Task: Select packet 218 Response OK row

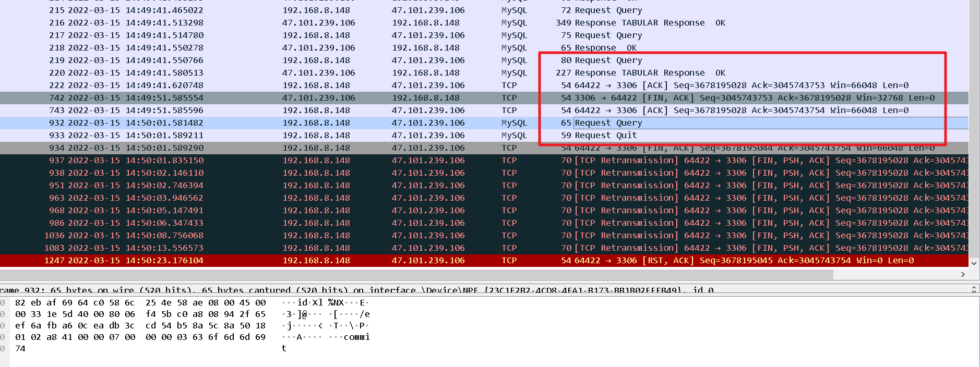Action: [313, 48]
